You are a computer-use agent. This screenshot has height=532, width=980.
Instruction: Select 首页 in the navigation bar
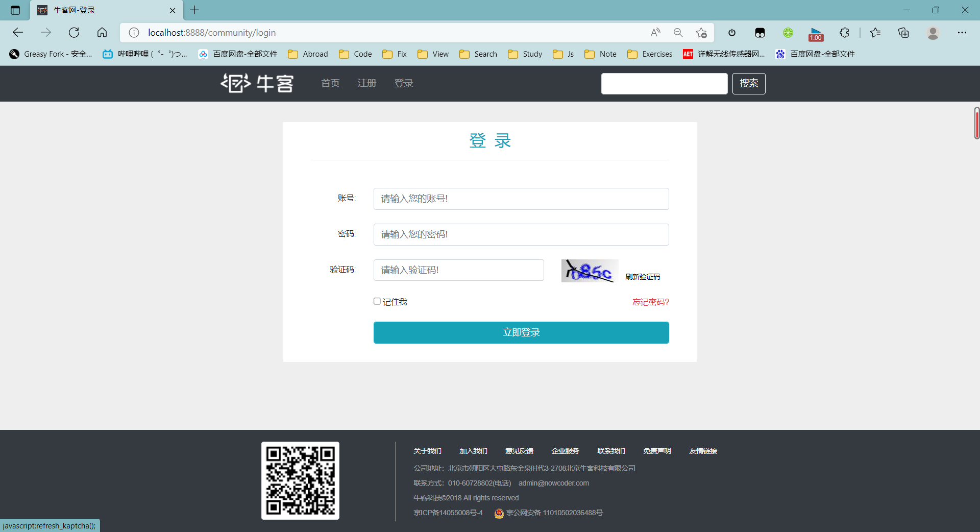point(330,83)
